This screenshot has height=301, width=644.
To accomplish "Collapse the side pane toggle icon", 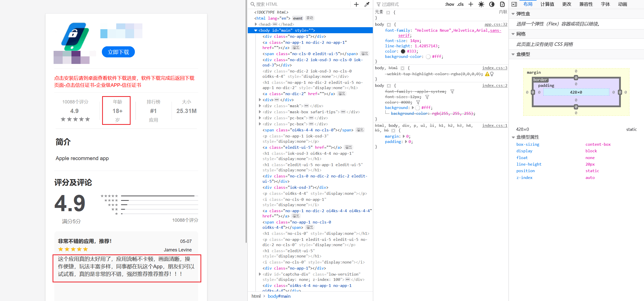I will pos(514,4).
